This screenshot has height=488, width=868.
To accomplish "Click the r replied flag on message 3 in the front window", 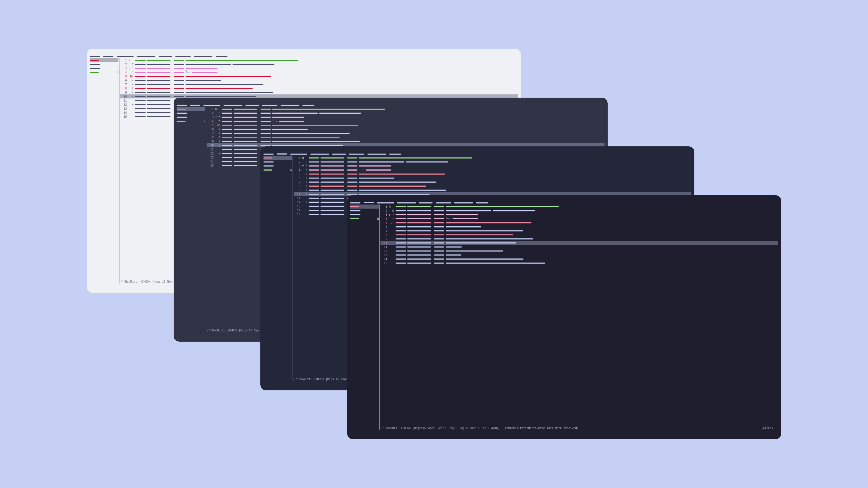I will 389,215.
